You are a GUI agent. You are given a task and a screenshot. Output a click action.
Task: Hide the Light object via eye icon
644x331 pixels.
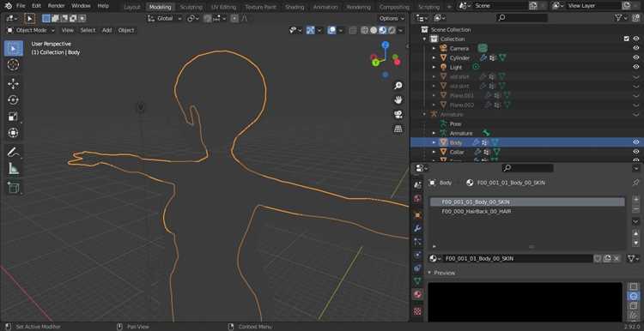(x=635, y=67)
